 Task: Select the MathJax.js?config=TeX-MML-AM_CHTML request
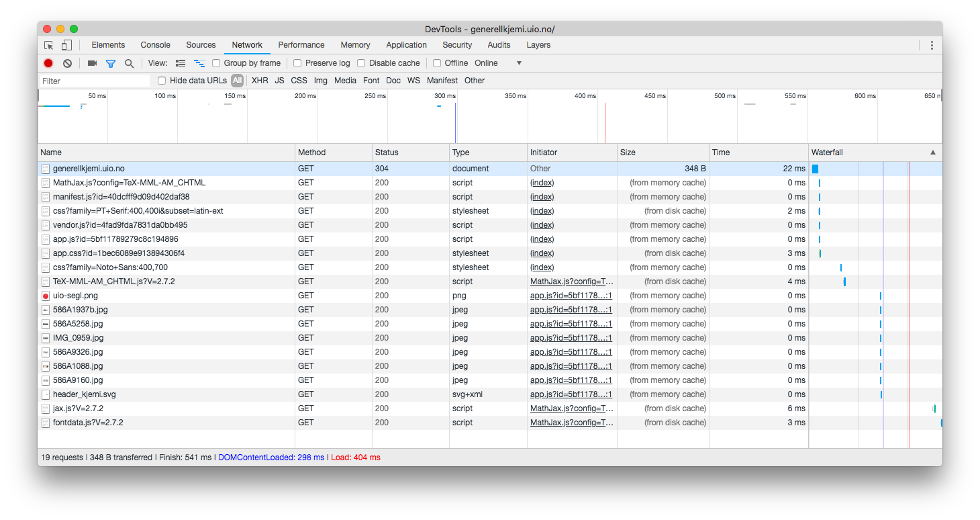[490, 183]
